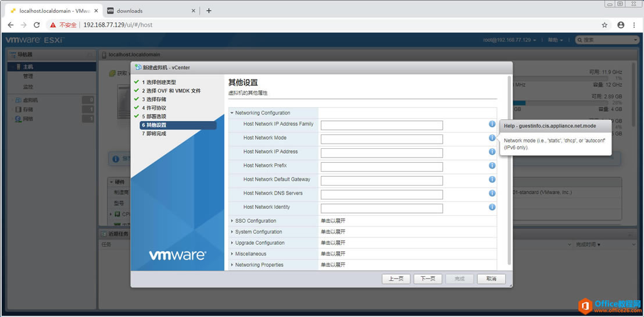Click info icon for Host Network Prefix
644x317 pixels.
492,165
